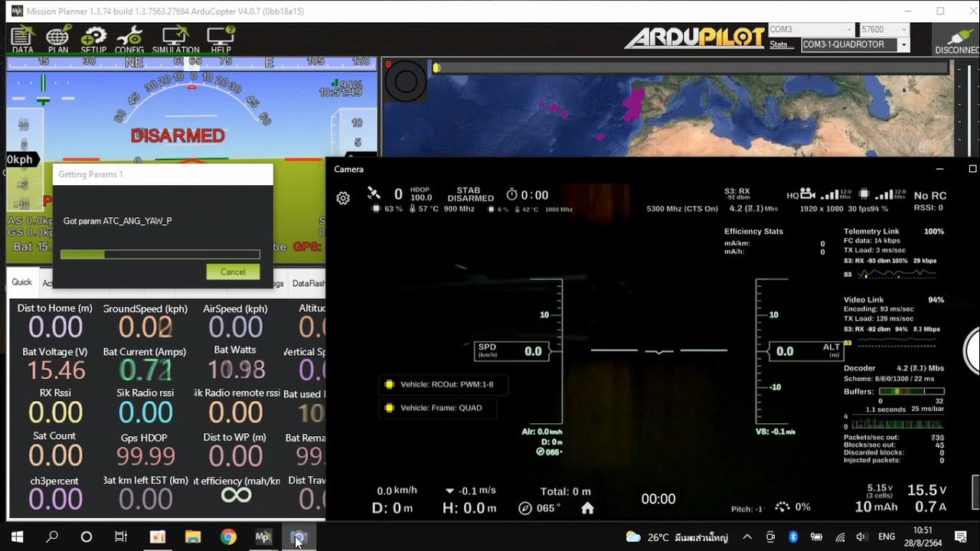Click the ch3percent value 0.00

(55, 499)
